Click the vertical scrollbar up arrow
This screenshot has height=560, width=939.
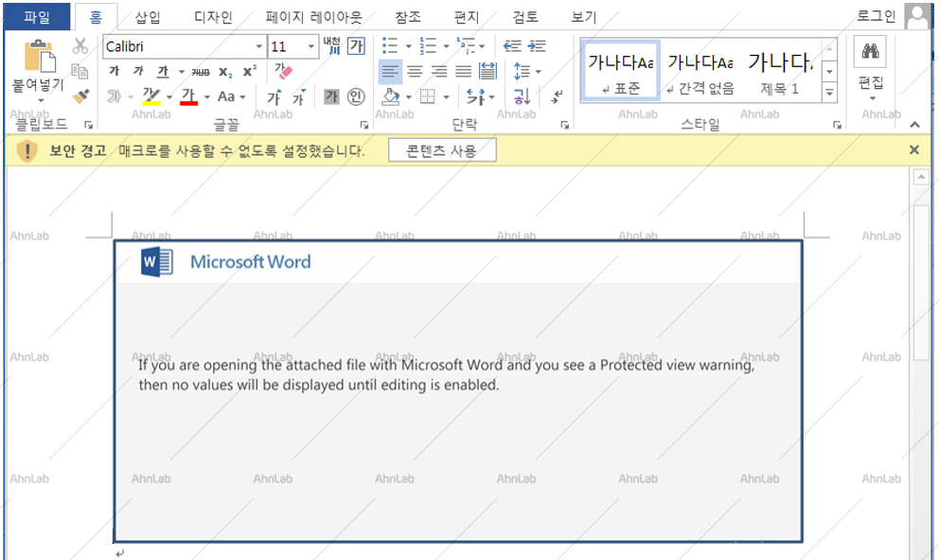point(921,177)
